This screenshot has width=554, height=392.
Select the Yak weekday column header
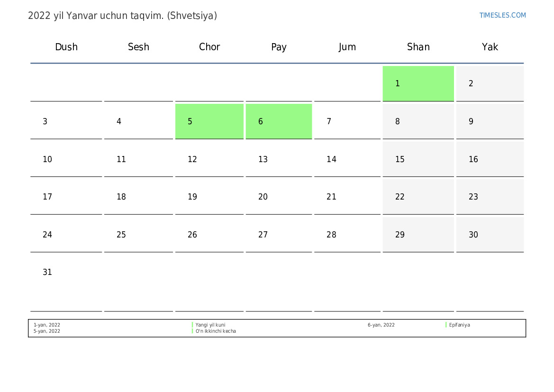tap(490, 47)
